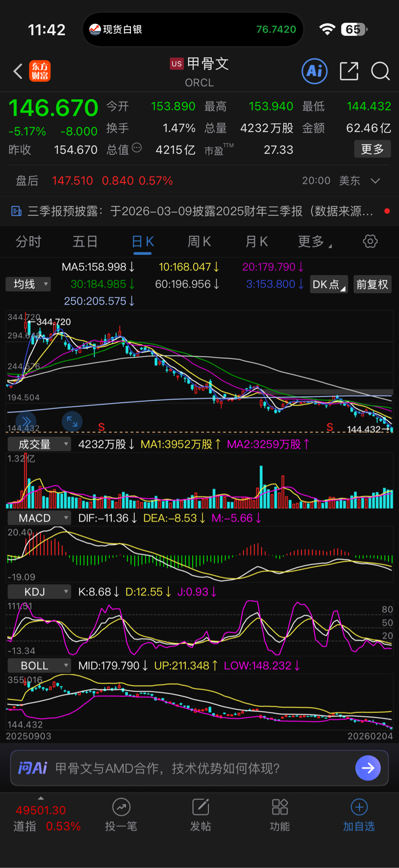This screenshot has height=868, width=399.
Task: Tap the 总值 info smiley icon
Action: pyautogui.click(x=137, y=148)
